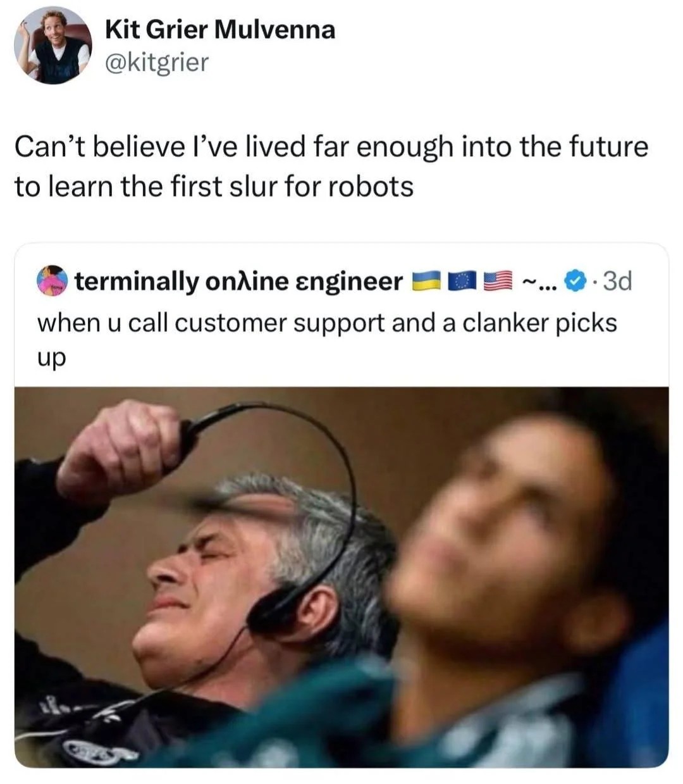Click the Ukraine flag emoji
The image size is (683, 784).
pyautogui.click(x=426, y=281)
